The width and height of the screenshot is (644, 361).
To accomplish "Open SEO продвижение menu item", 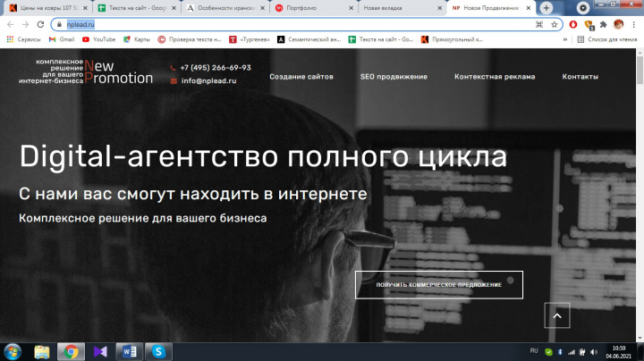I will [x=394, y=77].
